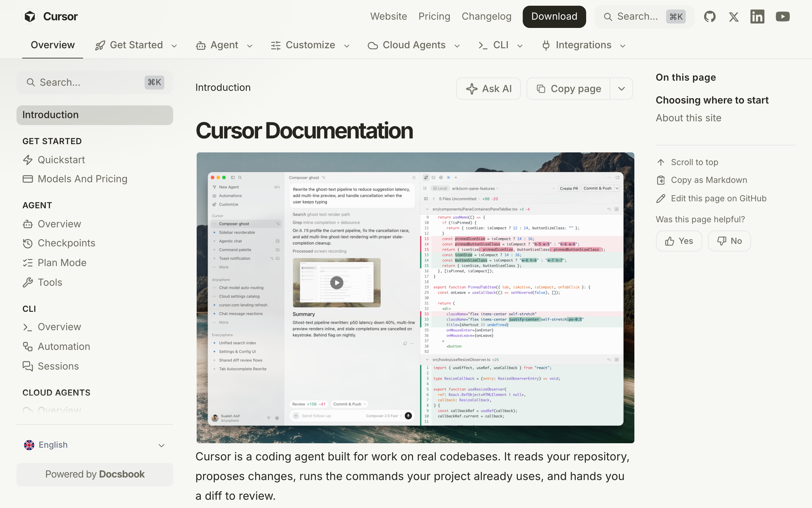Click the copy icon on Copy page button

pyautogui.click(x=541, y=89)
